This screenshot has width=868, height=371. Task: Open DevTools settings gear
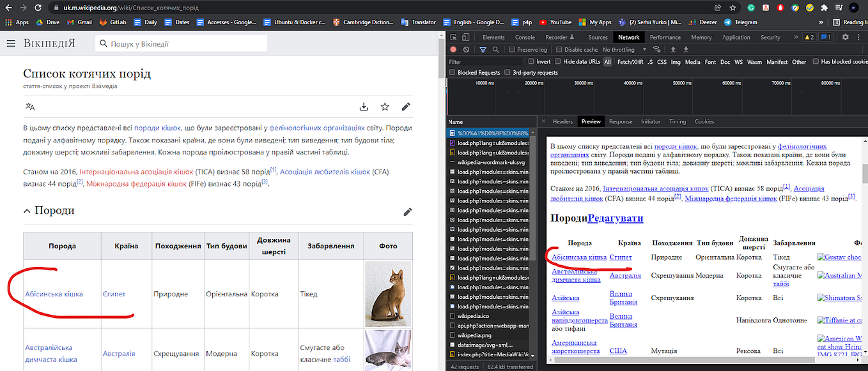click(845, 38)
